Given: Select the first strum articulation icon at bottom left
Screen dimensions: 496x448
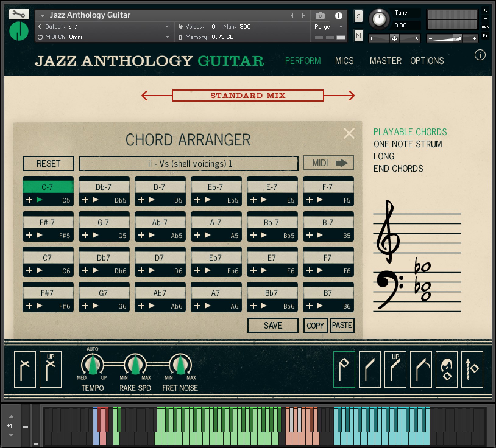Looking at the screenshot, I should click(x=25, y=369).
